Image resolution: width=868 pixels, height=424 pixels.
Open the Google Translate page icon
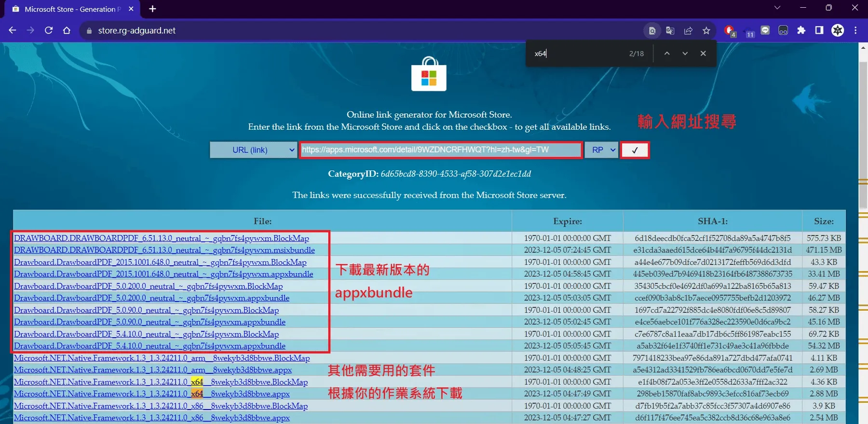click(x=670, y=30)
